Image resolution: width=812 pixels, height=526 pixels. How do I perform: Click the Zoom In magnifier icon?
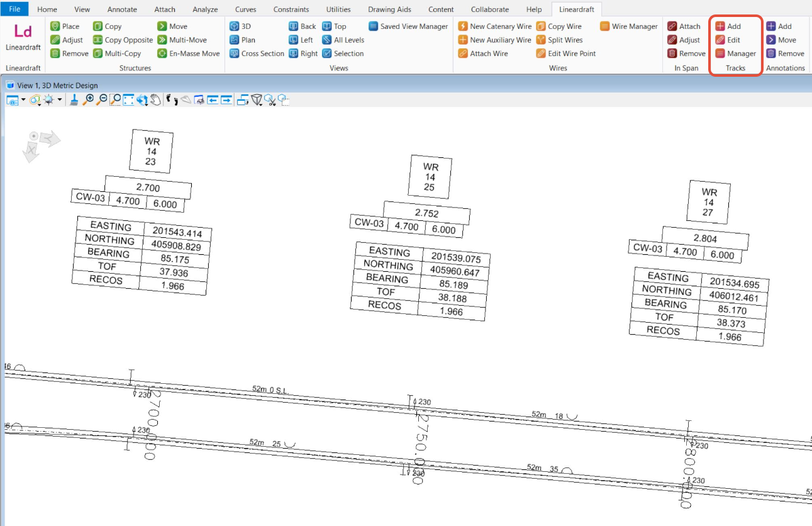click(89, 99)
